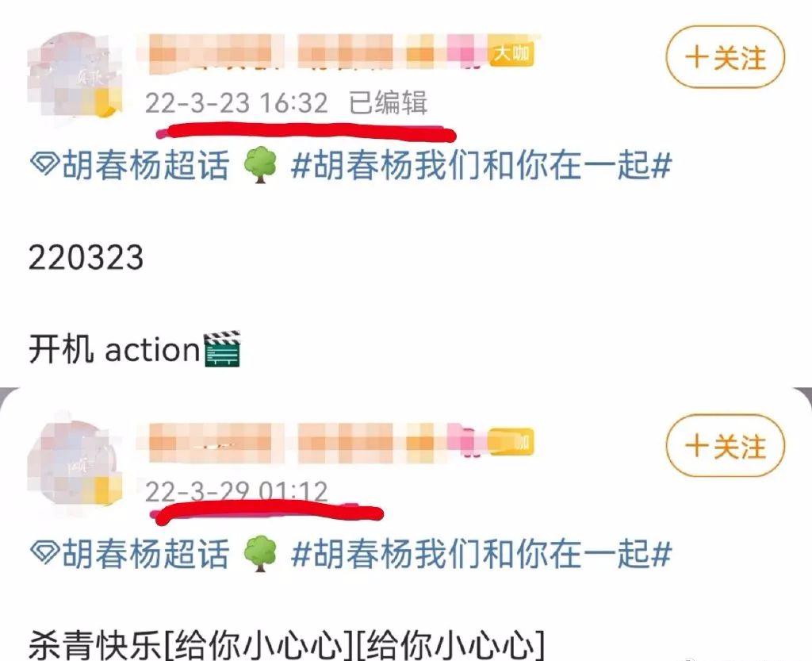Tap the tree emoji in the first post

click(x=260, y=164)
